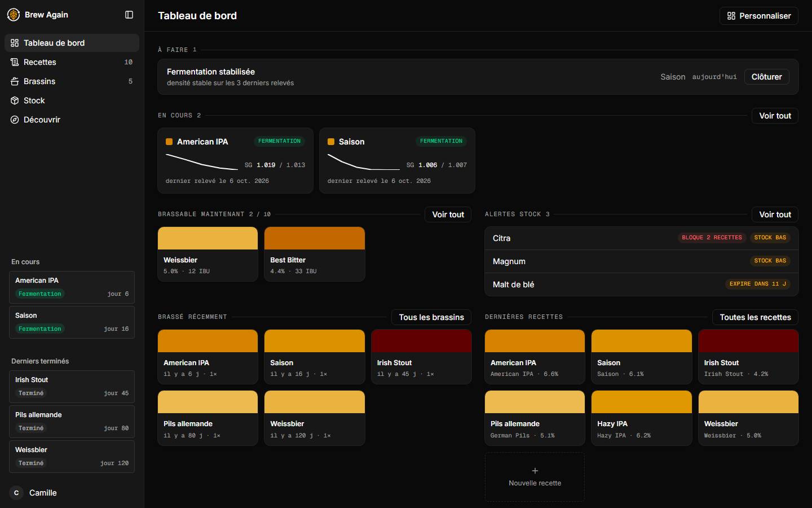Image resolution: width=812 pixels, height=508 pixels.
Task: Open the Weissbier brassable recipe card
Action: 208,254
